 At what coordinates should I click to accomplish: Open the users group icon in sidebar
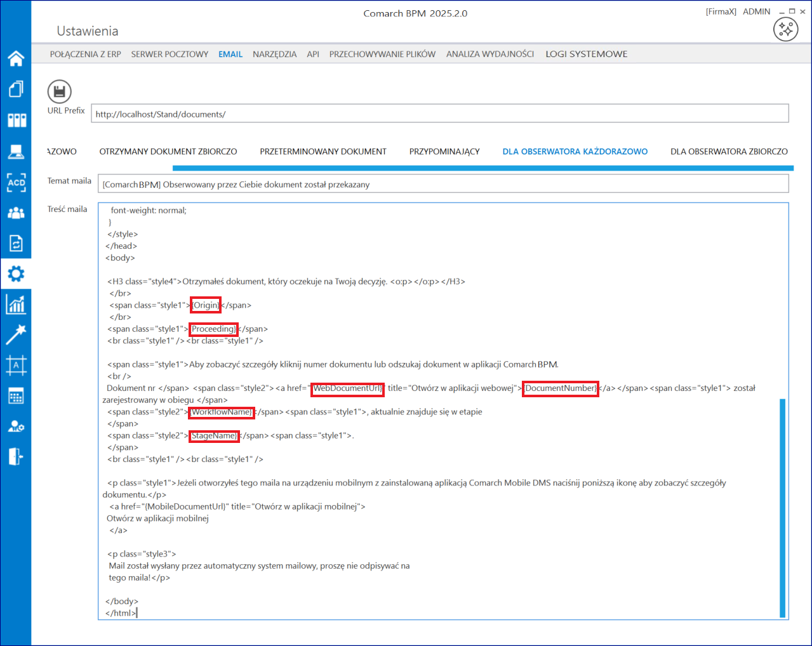coord(16,213)
